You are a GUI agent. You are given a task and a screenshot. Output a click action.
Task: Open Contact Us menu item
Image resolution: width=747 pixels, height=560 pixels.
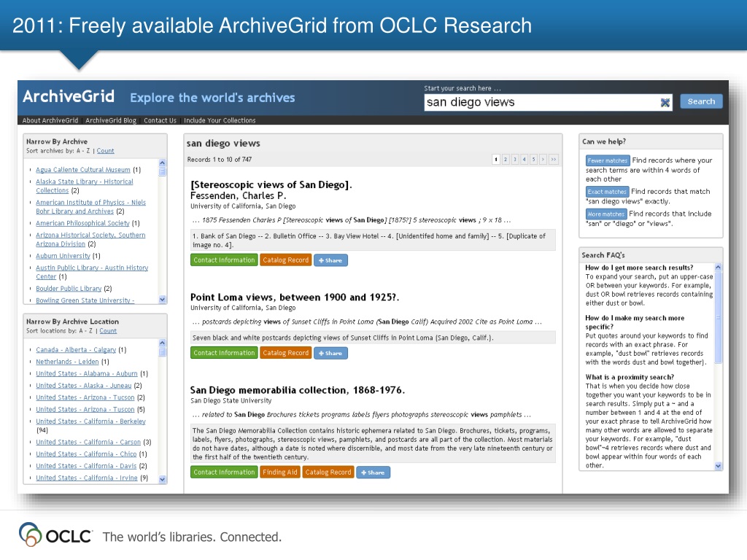(x=160, y=120)
